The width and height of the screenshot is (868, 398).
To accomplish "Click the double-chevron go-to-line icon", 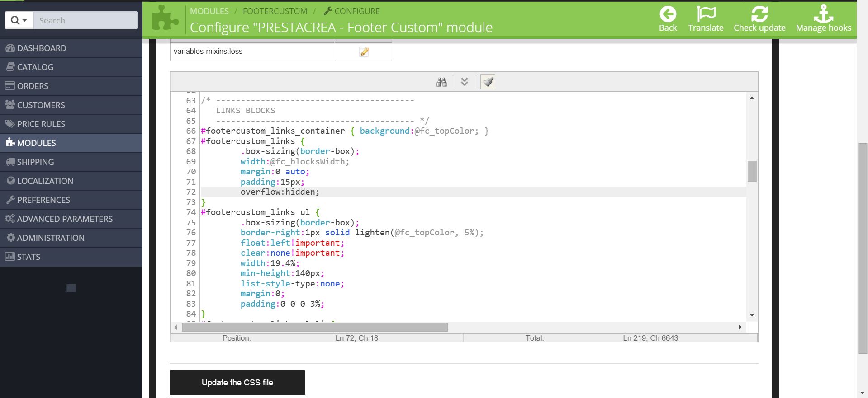I will pos(465,82).
